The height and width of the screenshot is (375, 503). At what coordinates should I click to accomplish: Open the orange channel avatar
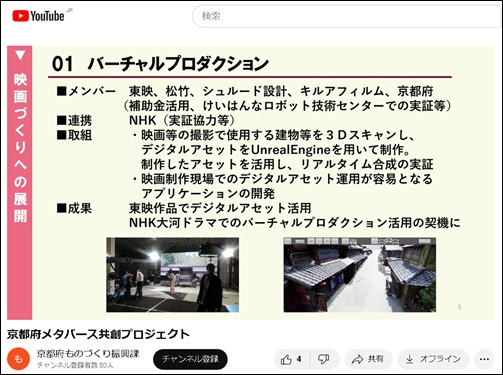click(19, 359)
